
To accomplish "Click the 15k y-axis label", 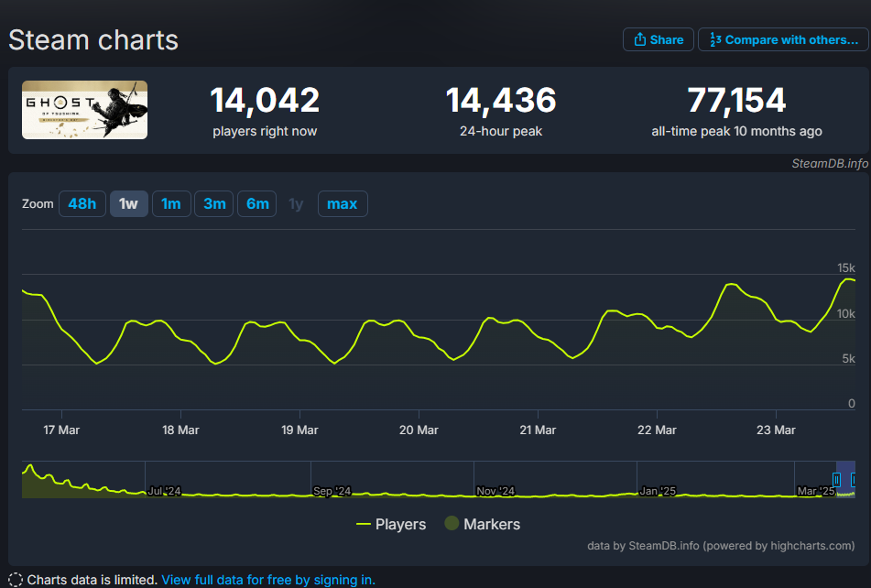I will (846, 267).
